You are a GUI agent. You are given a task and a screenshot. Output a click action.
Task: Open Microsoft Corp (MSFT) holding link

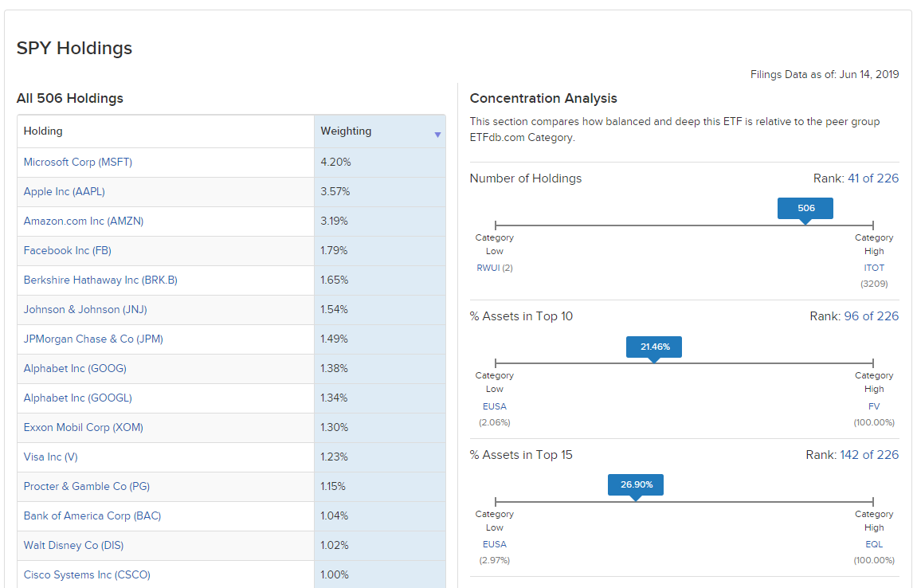(78, 162)
